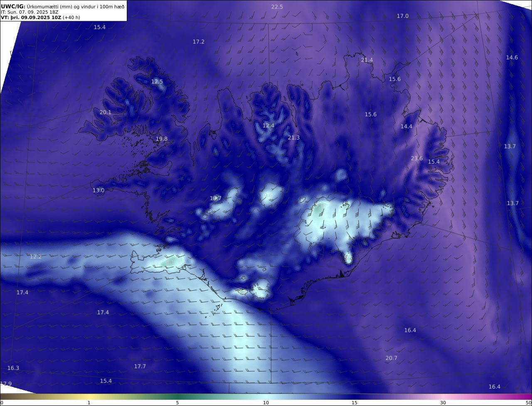
Task: Select the maximum wind value 23.6
Action: pos(416,158)
